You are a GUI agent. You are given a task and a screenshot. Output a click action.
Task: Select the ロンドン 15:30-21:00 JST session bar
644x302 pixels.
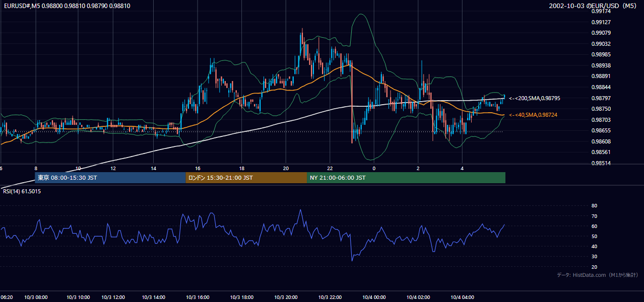246,178
